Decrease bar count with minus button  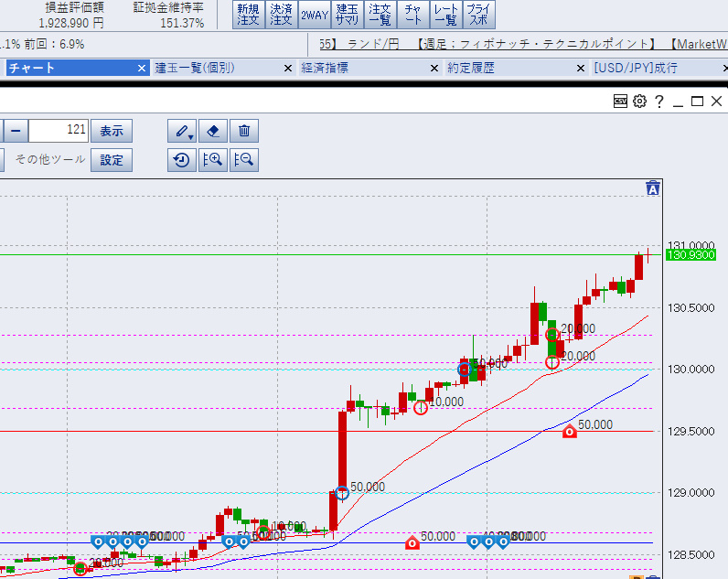click(x=15, y=131)
